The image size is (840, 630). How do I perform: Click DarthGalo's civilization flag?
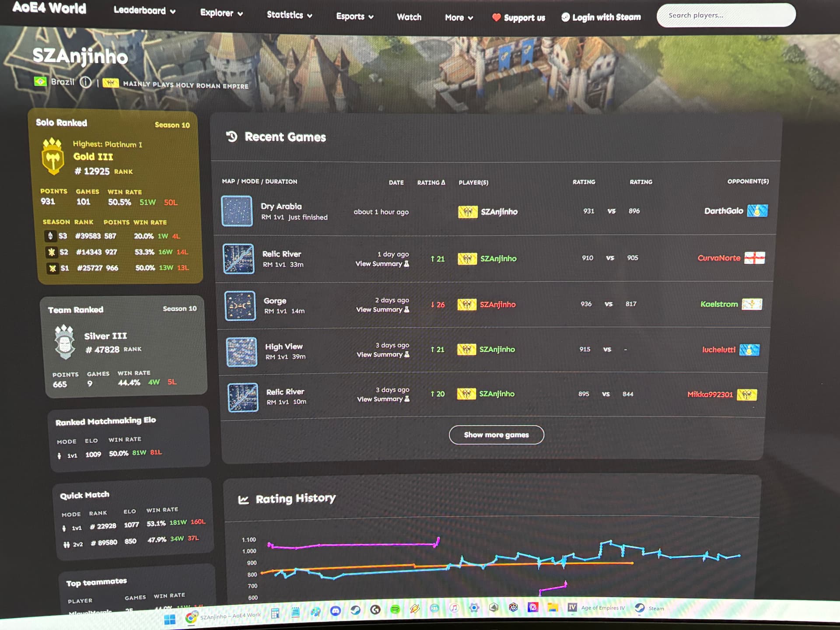coord(757,210)
